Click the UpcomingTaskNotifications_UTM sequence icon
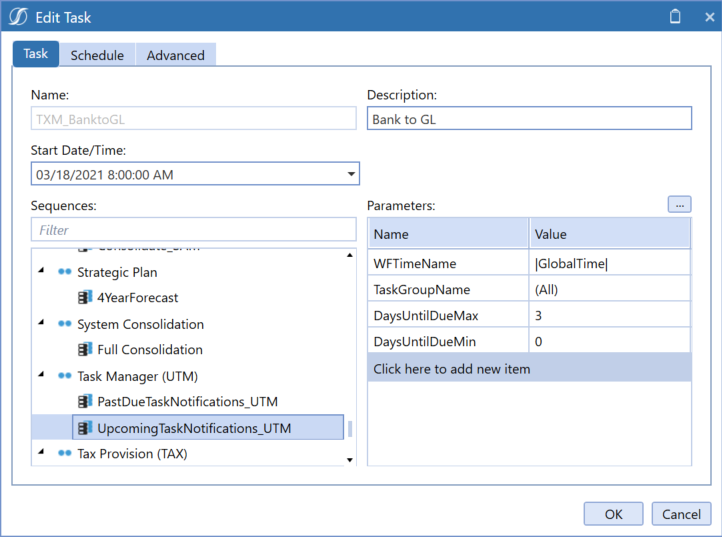The width and height of the screenshot is (722, 537). coord(85,428)
